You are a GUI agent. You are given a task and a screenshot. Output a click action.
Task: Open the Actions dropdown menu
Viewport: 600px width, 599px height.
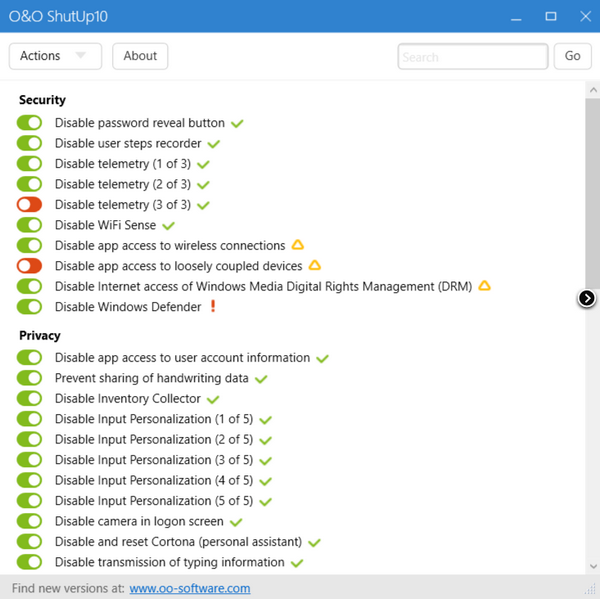click(55, 56)
